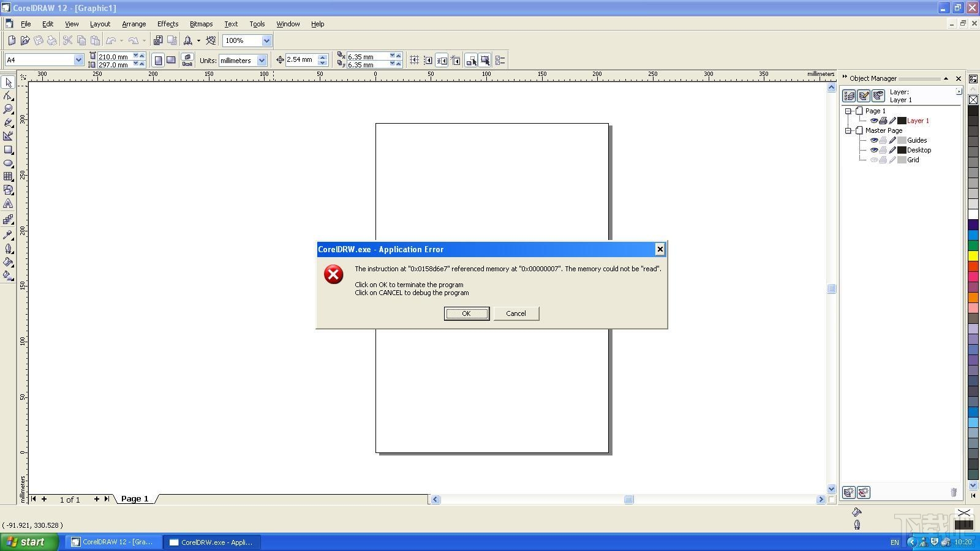Open the Units dropdown
This screenshot has height=551, width=980.
point(262,60)
